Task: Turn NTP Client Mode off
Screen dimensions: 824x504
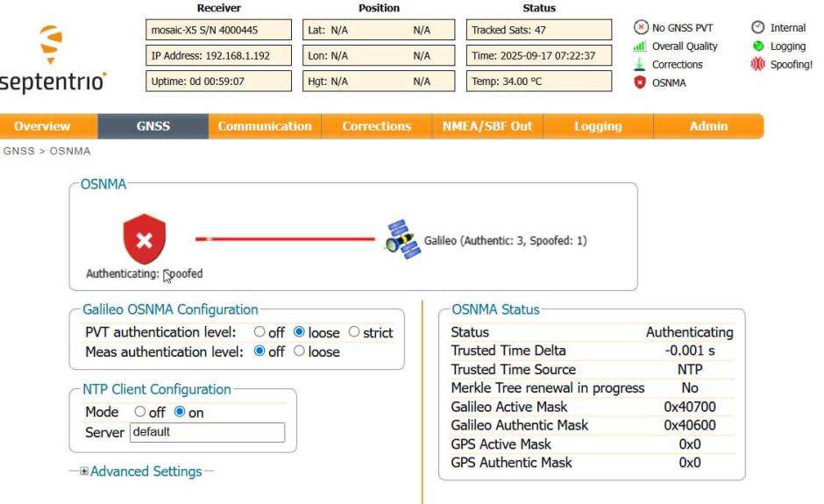Action: [139, 411]
